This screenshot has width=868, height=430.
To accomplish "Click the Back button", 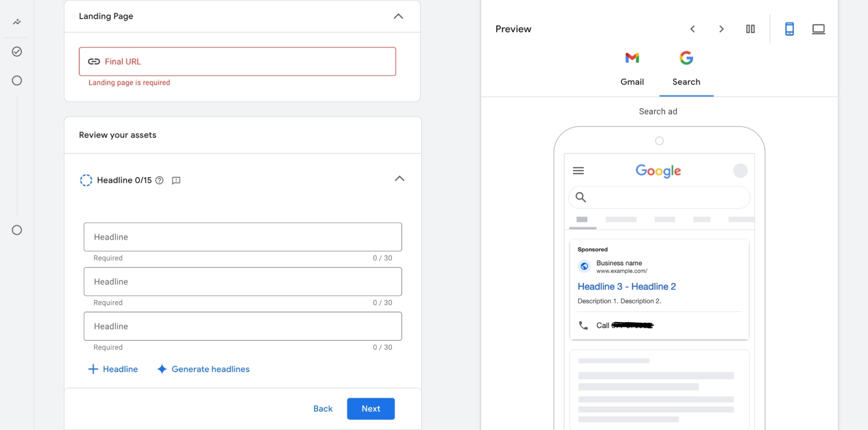I will pyautogui.click(x=323, y=409).
